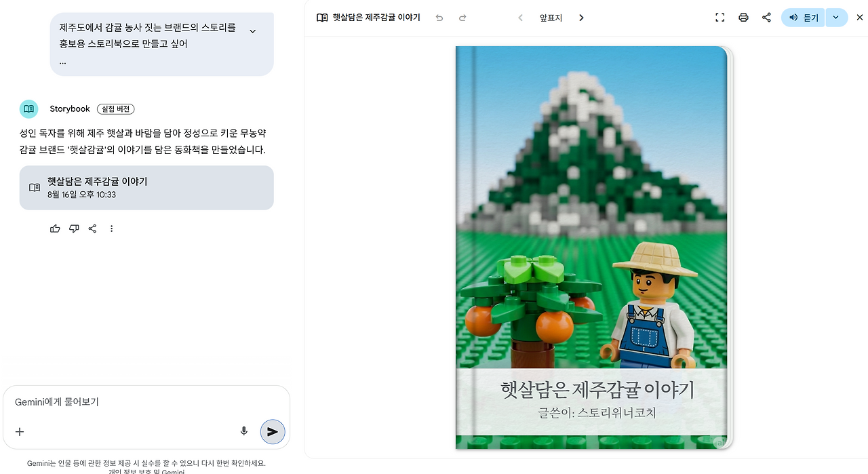Expand the collapsed user prompt message
Viewport: 868px width, 474px height.
pos(253,31)
